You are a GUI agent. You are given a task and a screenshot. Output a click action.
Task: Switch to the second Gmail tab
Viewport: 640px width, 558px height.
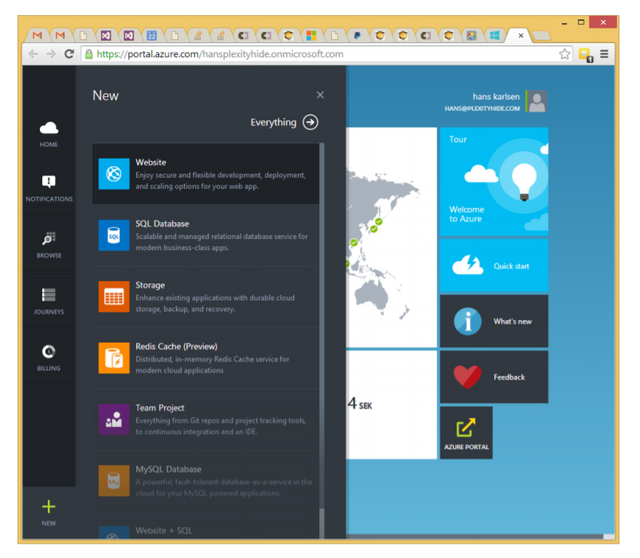[x=60, y=36]
